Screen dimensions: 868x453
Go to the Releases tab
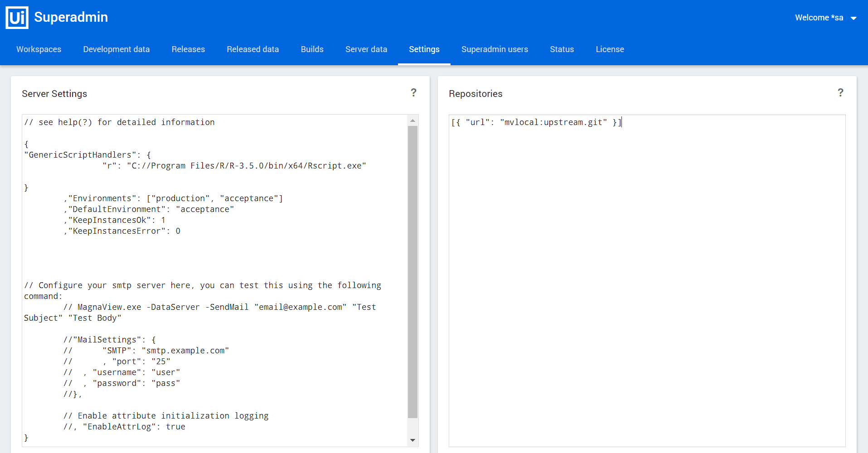(x=188, y=49)
